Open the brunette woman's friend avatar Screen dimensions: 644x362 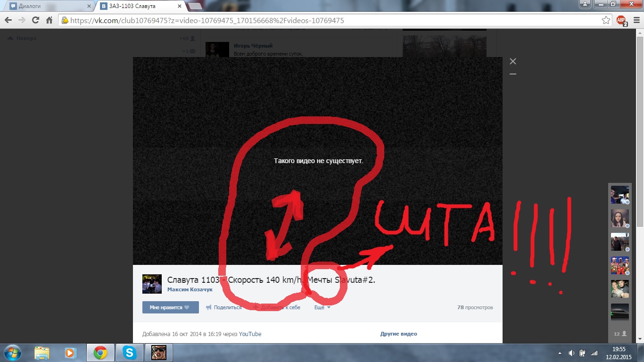(x=619, y=218)
